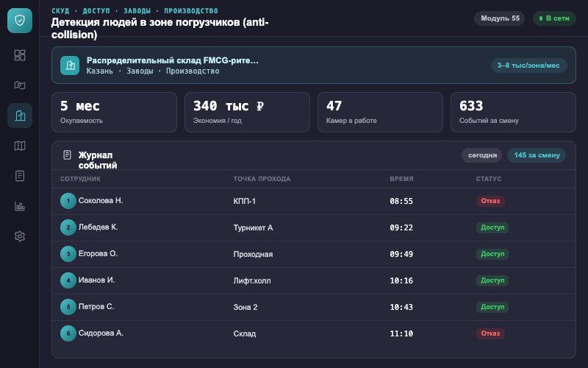Click the СОТРУДНИК column header
This screenshot has width=588, height=368.
click(x=80, y=179)
